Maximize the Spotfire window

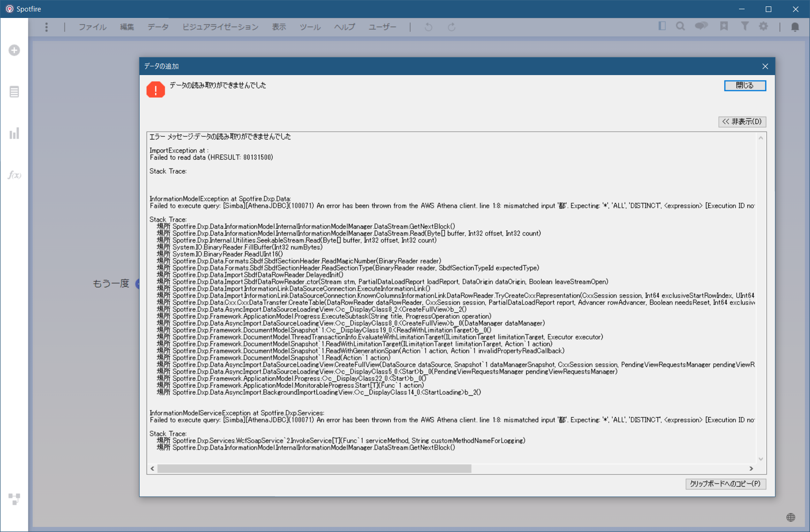[x=769, y=9]
